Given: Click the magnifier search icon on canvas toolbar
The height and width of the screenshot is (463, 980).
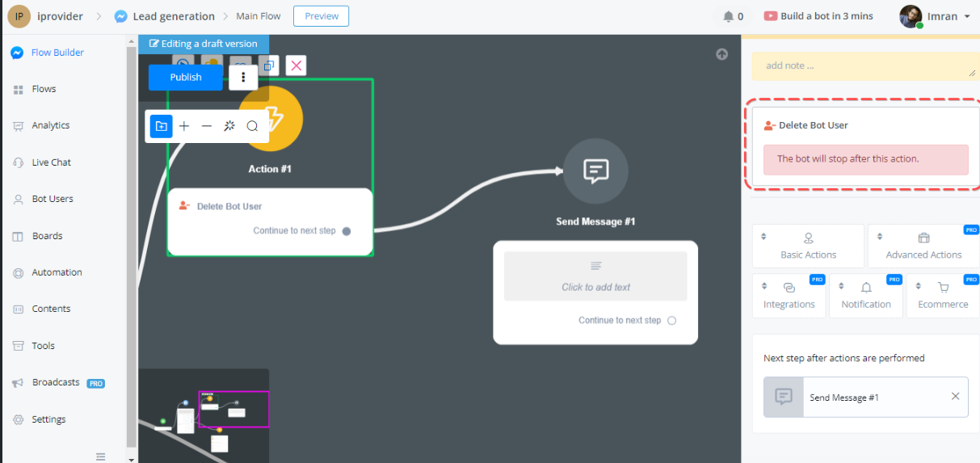Looking at the screenshot, I should pos(252,126).
